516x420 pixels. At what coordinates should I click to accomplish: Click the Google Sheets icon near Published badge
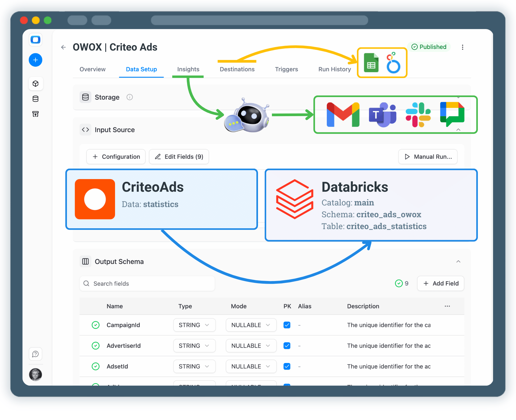click(x=371, y=63)
